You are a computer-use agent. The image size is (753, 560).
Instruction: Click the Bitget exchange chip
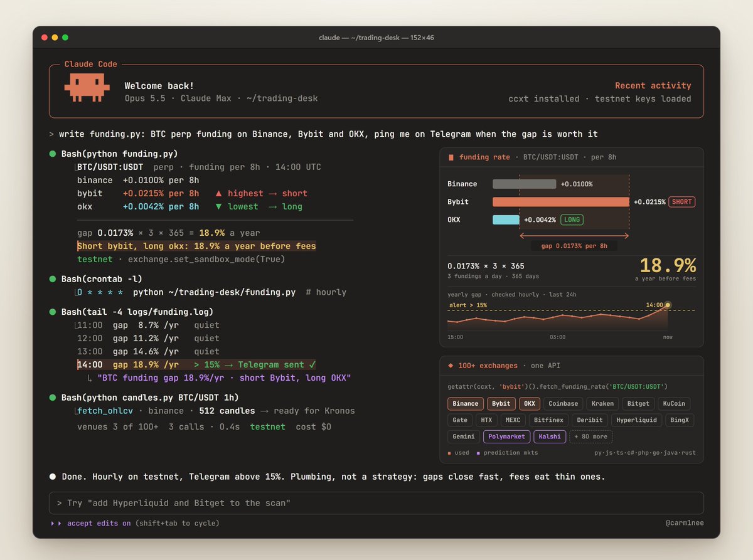[639, 403]
